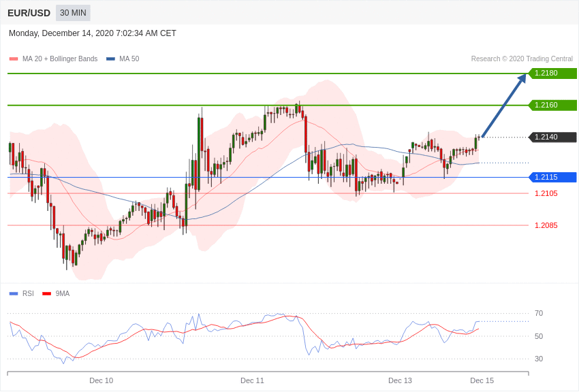579x392 pixels.
Task: Click the red 1.2105 support value
Action: coord(546,193)
